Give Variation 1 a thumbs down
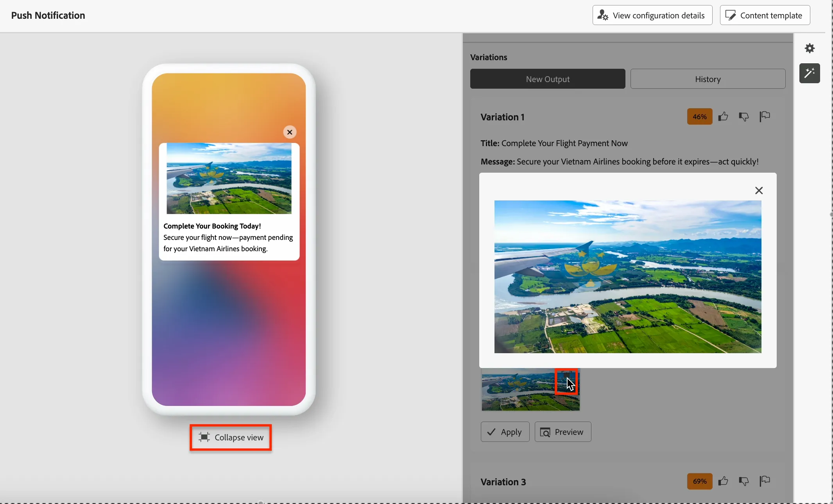 (744, 116)
